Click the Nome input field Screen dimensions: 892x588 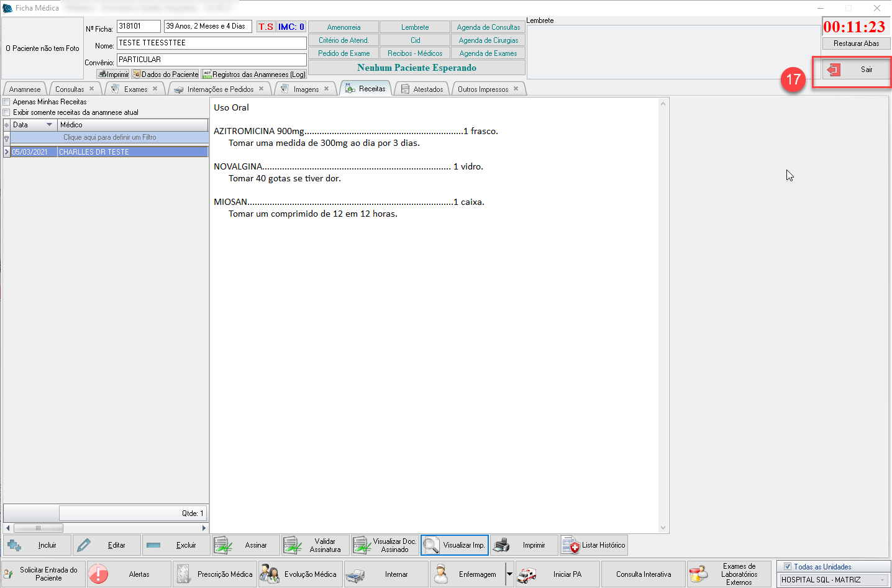211,43
